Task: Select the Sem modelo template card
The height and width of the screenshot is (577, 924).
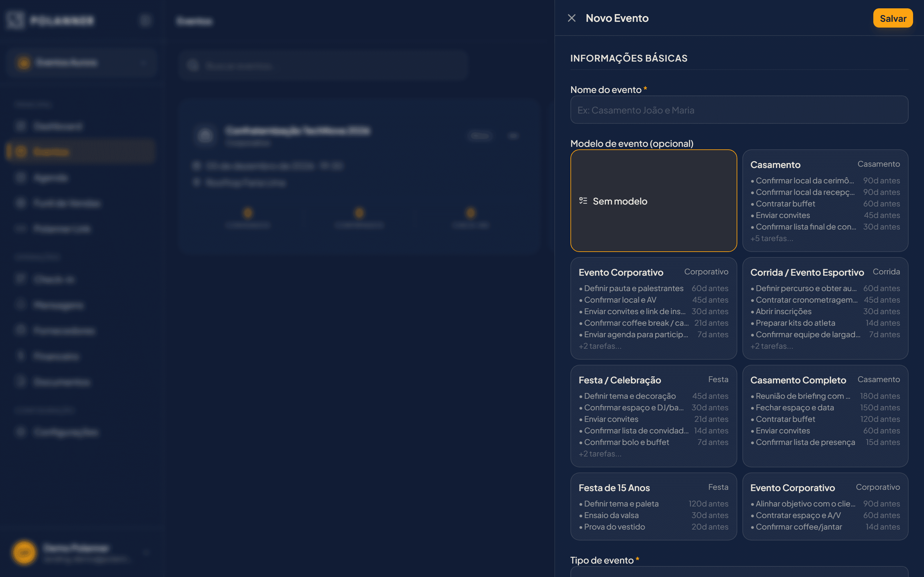Action: point(653,201)
